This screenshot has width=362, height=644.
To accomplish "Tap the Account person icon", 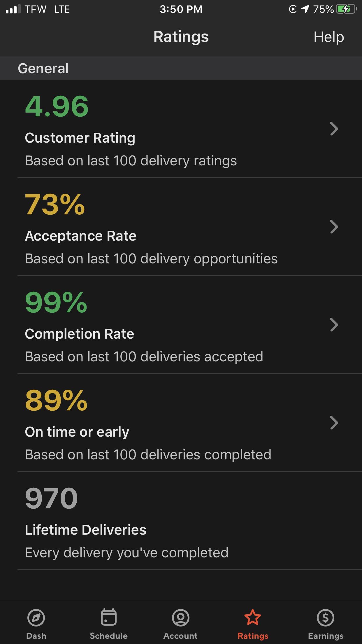I will point(181,617).
